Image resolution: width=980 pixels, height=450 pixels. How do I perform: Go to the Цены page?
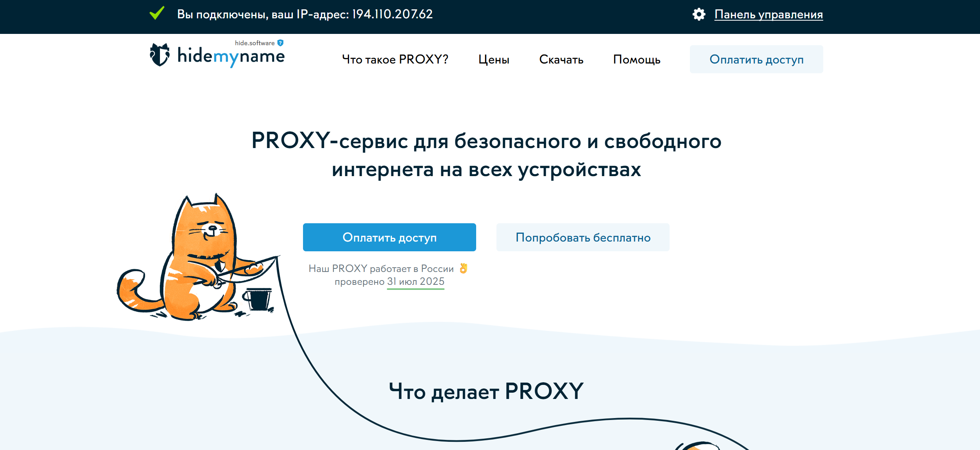494,60
